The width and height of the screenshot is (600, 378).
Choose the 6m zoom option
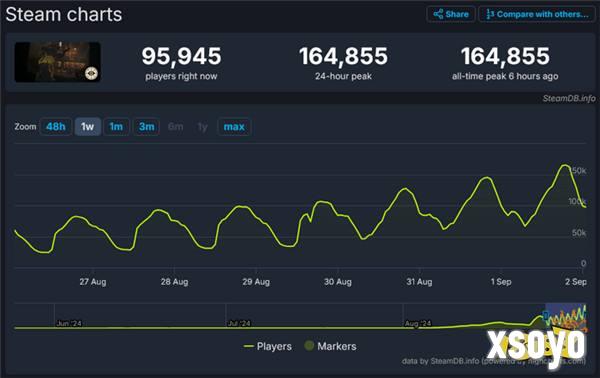[x=176, y=127]
